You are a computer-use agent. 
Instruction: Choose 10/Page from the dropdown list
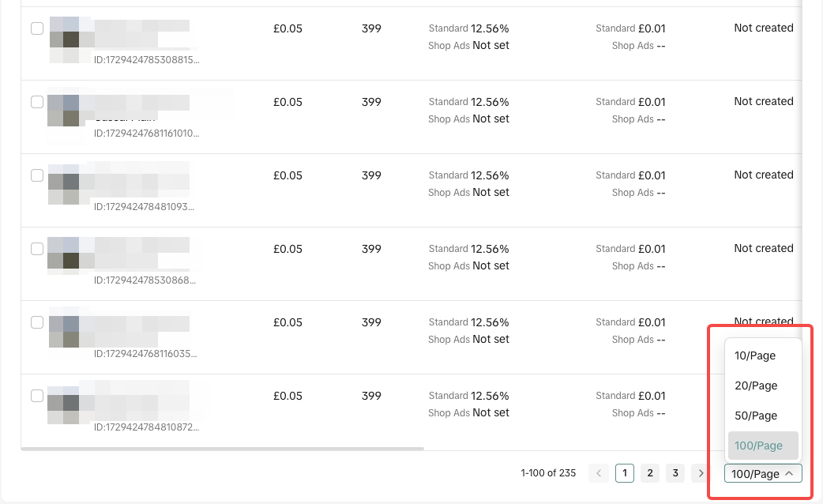coord(755,355)
